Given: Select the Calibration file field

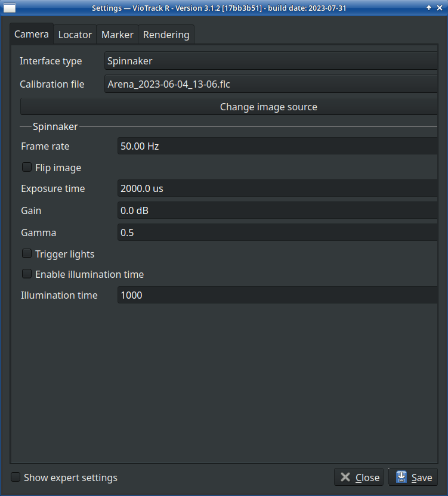Looking at the screenshot, I should 271,84.
